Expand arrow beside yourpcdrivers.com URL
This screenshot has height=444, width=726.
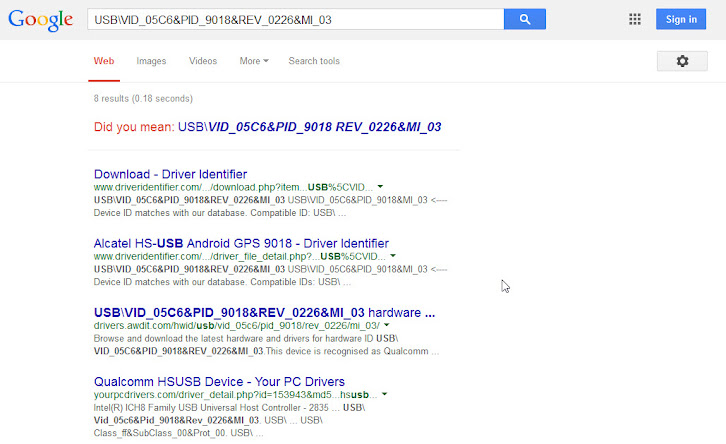[384, 394]
